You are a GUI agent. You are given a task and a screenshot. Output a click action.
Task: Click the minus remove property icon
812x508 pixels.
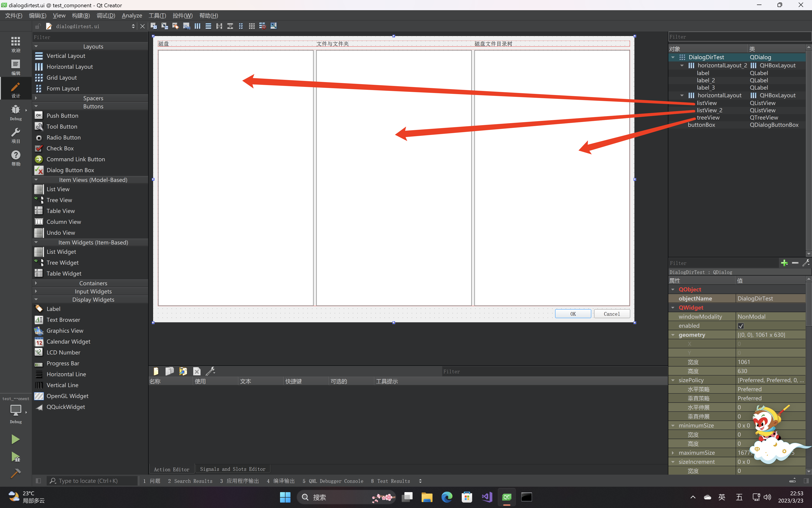point(795,263)
